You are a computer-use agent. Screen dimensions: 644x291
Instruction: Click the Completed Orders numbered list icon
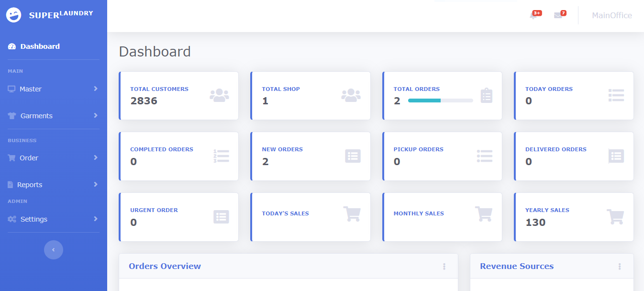[221, 156]
